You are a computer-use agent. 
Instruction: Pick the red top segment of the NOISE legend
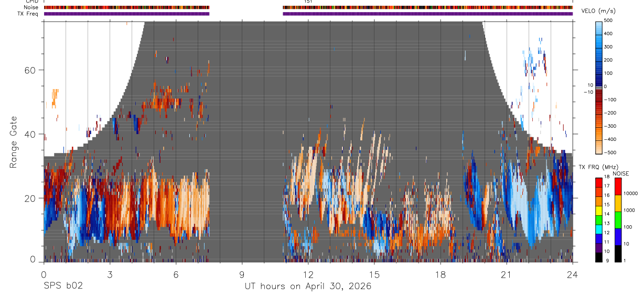tap(617, 186)
